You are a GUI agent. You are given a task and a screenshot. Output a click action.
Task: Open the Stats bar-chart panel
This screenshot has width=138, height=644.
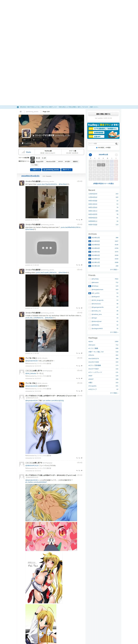click(26, 152)
